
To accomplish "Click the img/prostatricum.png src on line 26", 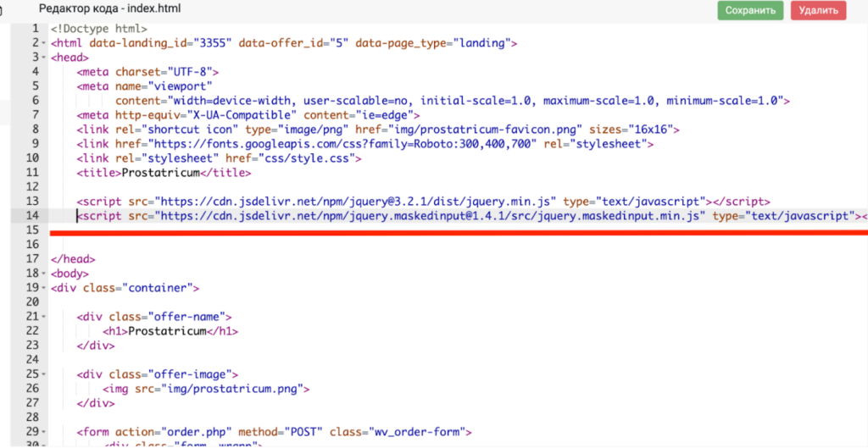I will click(221, 389).
